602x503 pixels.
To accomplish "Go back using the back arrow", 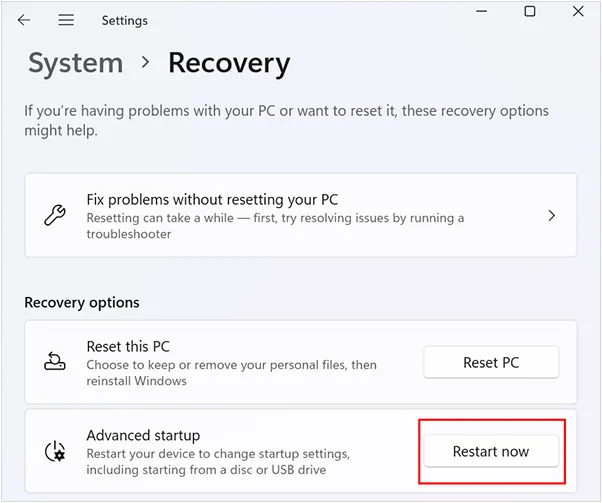I will point(24,20).
